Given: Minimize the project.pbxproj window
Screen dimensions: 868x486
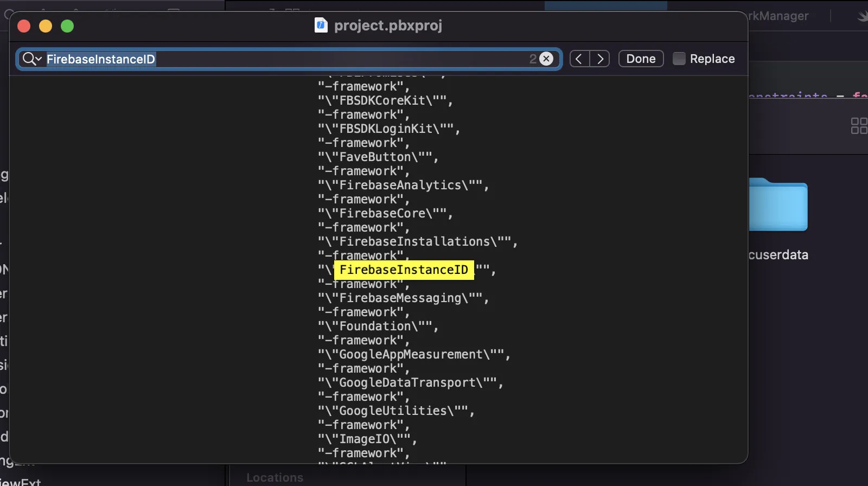Looking at the screenshot, I should [x=46, y=26].
